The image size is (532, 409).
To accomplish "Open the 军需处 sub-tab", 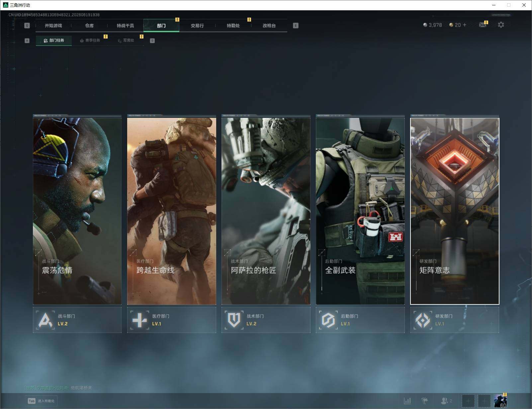I will 126,41.
